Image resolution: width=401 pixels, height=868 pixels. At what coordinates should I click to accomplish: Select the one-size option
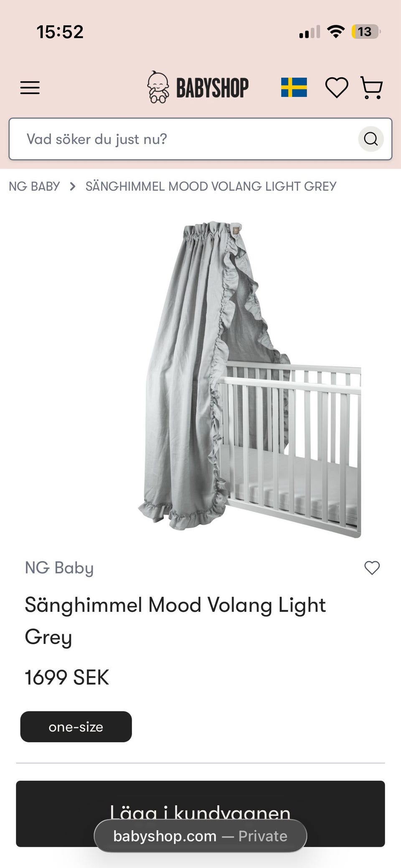coord(76,727)
